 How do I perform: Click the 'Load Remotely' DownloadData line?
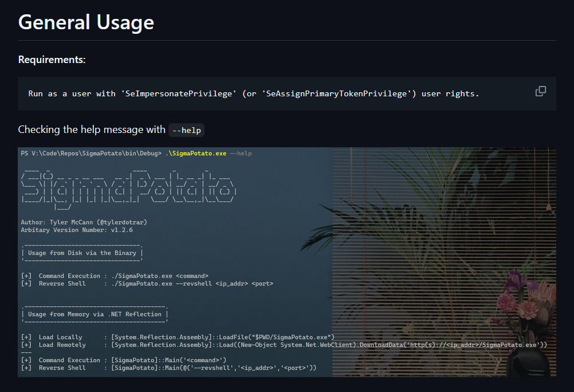tap(284, 345)
